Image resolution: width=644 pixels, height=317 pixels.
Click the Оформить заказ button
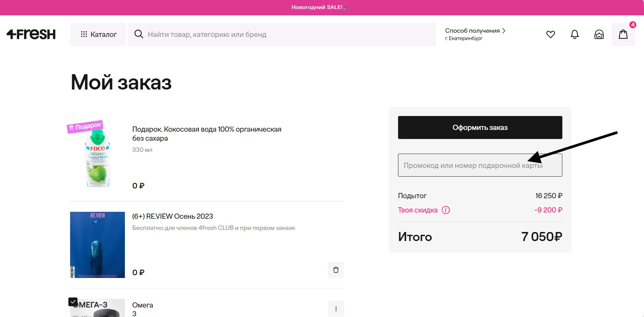click(480, 127)
